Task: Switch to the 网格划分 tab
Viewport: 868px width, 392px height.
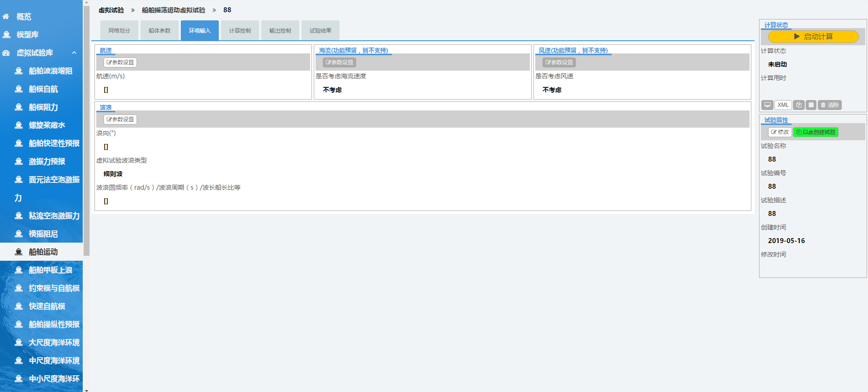Action: [119, 31]
